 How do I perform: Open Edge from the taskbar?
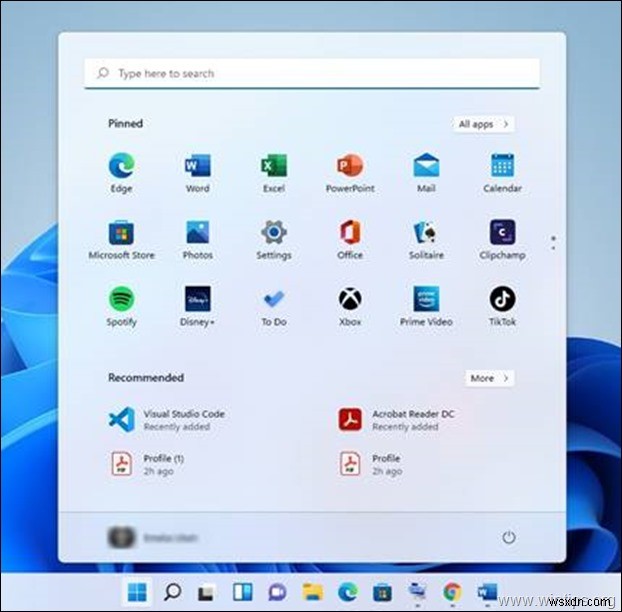[x=347, y=593]
